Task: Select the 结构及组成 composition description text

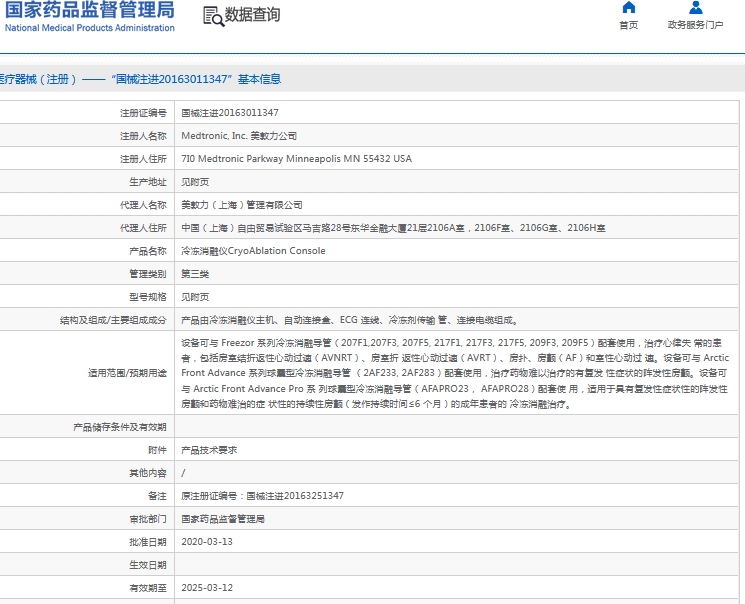Action: [350, 320]
